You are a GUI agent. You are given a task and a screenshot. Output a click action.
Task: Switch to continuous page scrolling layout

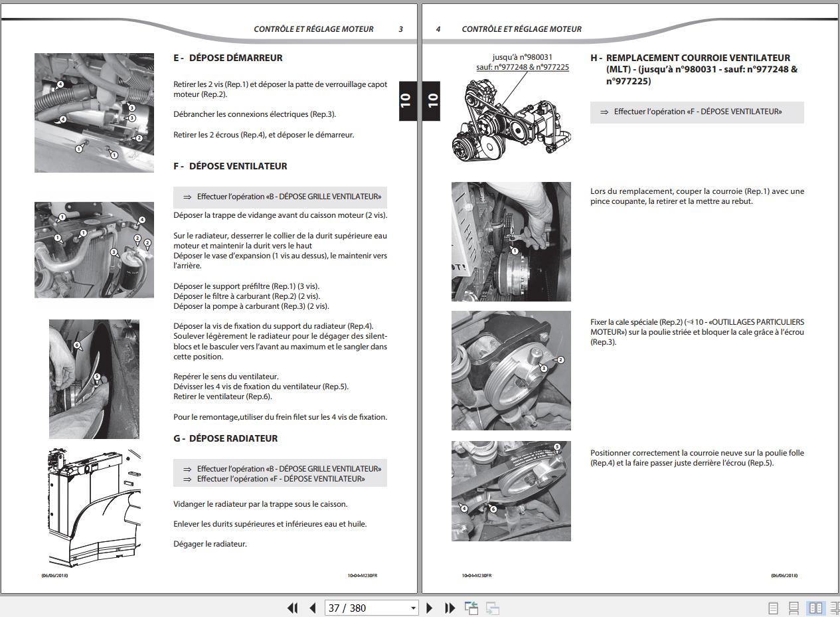click(x=794, y=608)
